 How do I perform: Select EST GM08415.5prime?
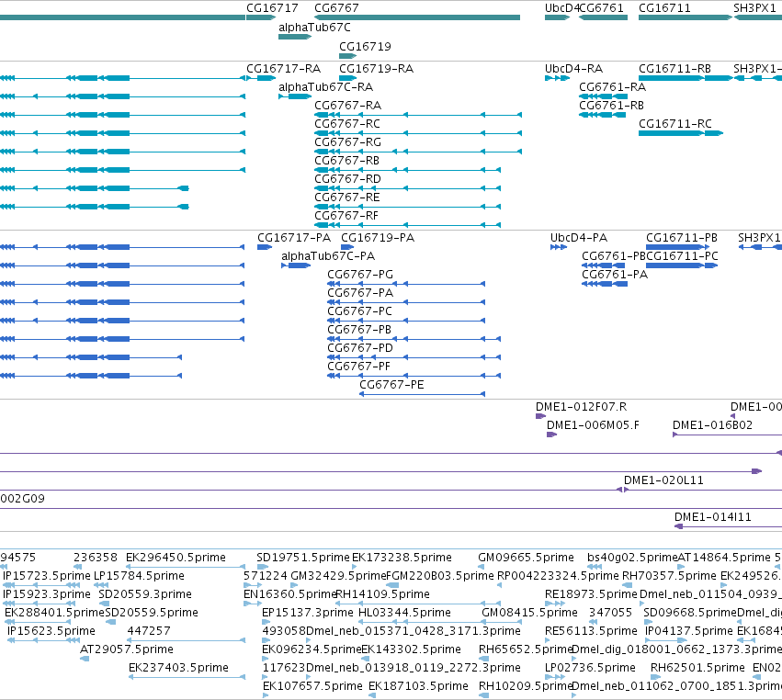pyautogui.click(x=502, y=622)
